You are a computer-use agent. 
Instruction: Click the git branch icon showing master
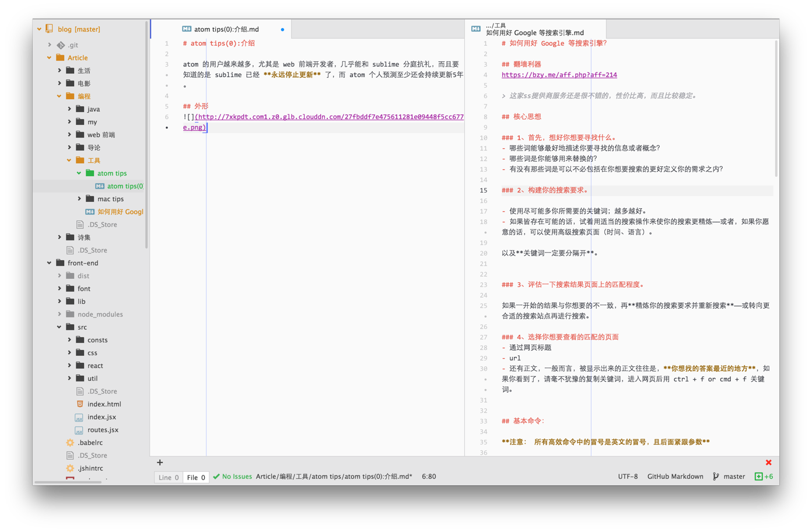click(715, 476)
